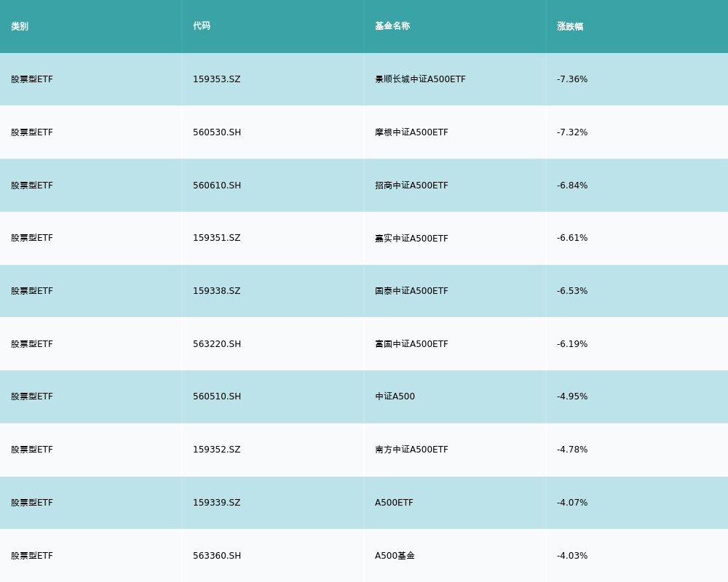Select the -4.03% change value
Viewport: 728px width, 582px height.
click(572, 556)
